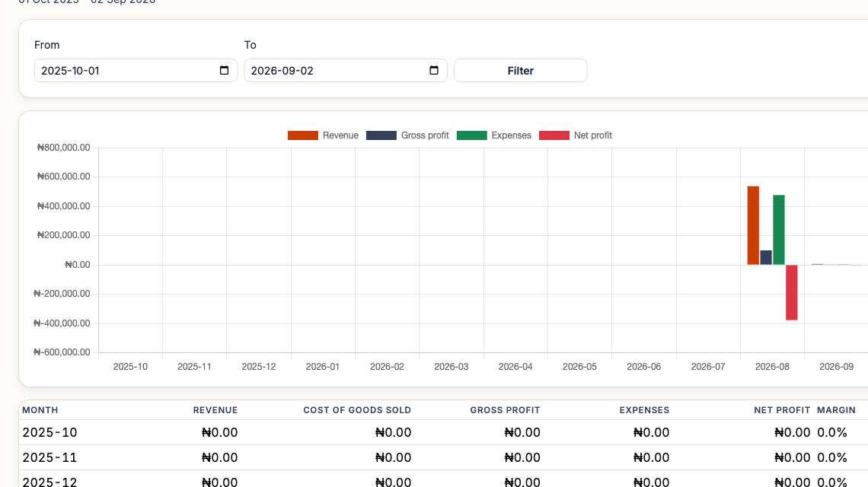
Task: Click the net profit value in the 2025-11 row
Action: click(x=792, y=457)
